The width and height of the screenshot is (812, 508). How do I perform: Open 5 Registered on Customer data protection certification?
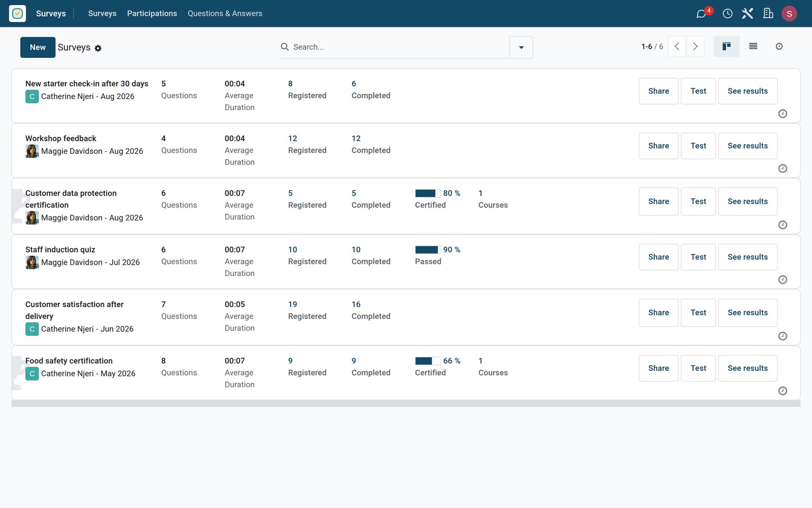point(307,199)
